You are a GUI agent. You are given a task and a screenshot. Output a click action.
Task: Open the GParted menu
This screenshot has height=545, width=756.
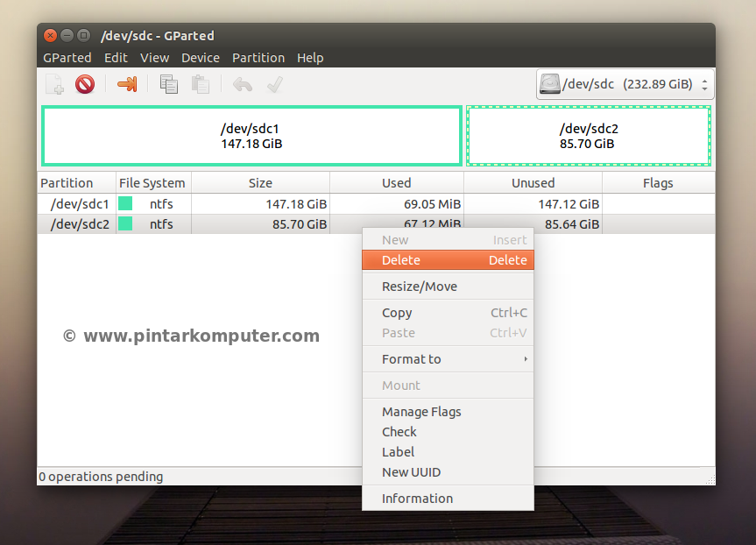coord(67,58)
